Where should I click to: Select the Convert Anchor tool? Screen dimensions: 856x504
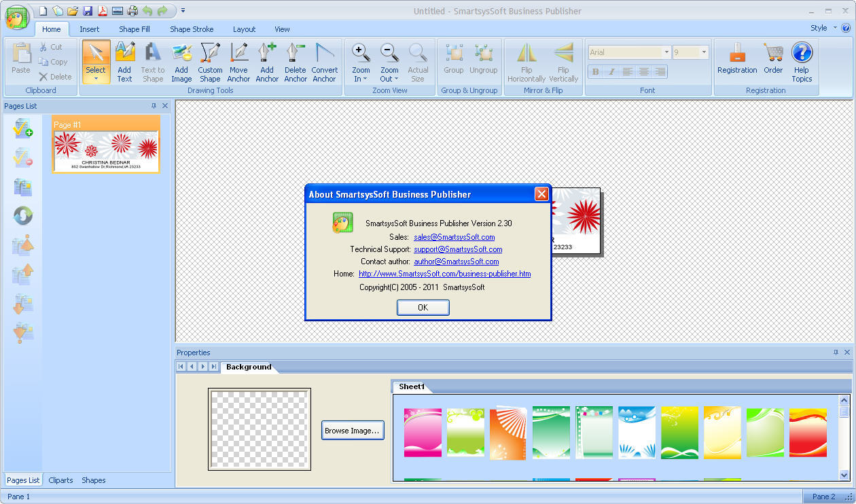[x=325, y=62]
